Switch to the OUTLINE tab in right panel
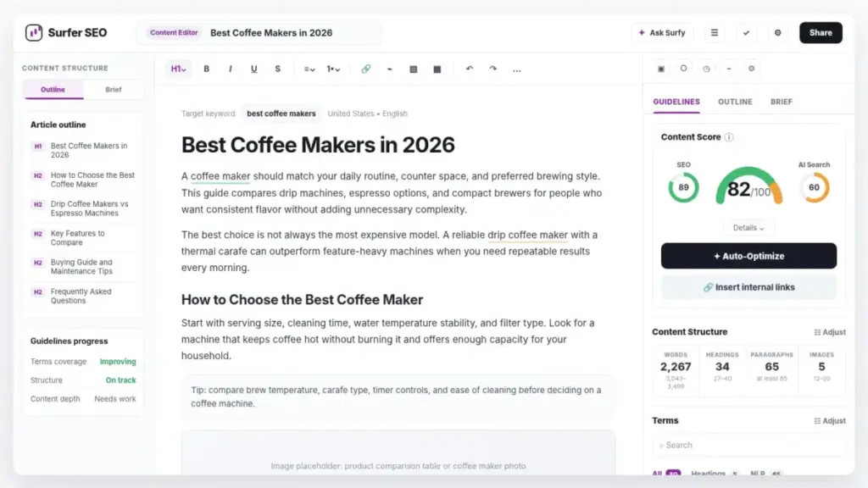This screenshot has width=868, height=488. click(735, 102)
